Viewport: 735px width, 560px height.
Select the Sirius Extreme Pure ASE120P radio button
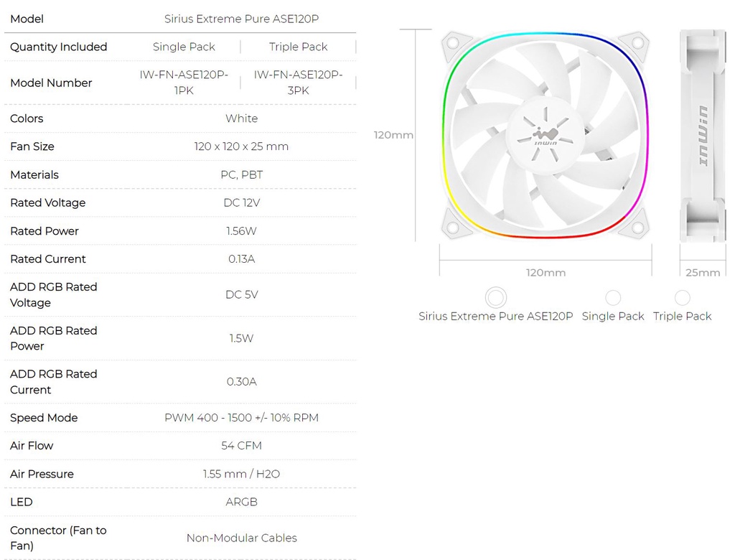496,297
